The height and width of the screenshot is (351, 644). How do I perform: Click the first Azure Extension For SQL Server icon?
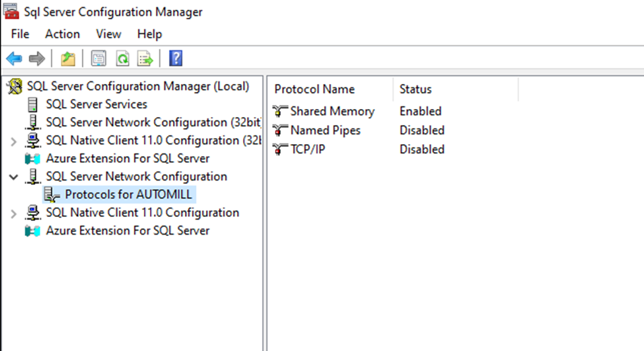pos(33,159)
